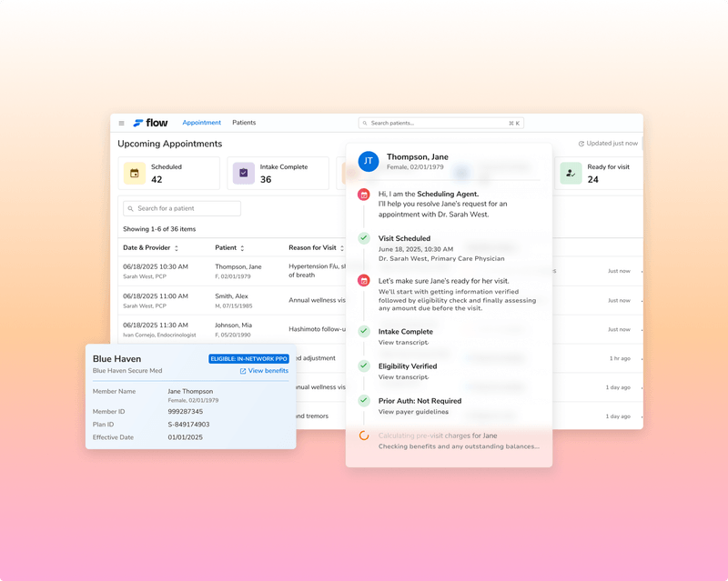This screenshot has height=581, width=728.
Task: Click the Scheduled calendar icon card
Action: coord(134,173)
